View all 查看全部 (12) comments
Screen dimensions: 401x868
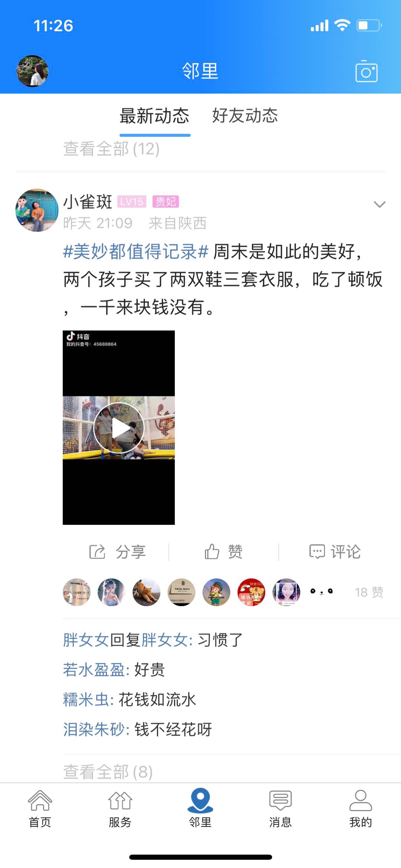pos(111,149)
